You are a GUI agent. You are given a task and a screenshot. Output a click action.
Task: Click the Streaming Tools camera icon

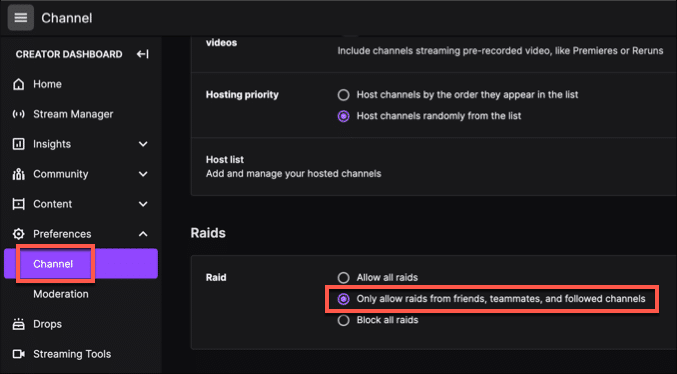coord(19,354)
